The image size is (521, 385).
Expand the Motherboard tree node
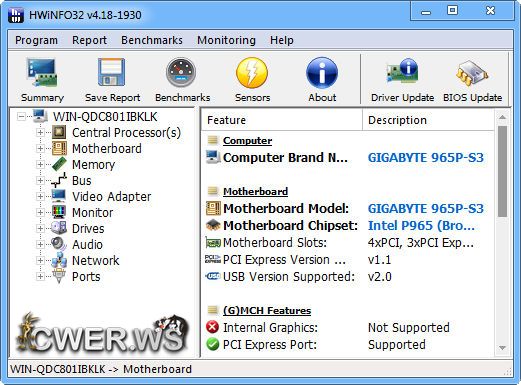40,148
